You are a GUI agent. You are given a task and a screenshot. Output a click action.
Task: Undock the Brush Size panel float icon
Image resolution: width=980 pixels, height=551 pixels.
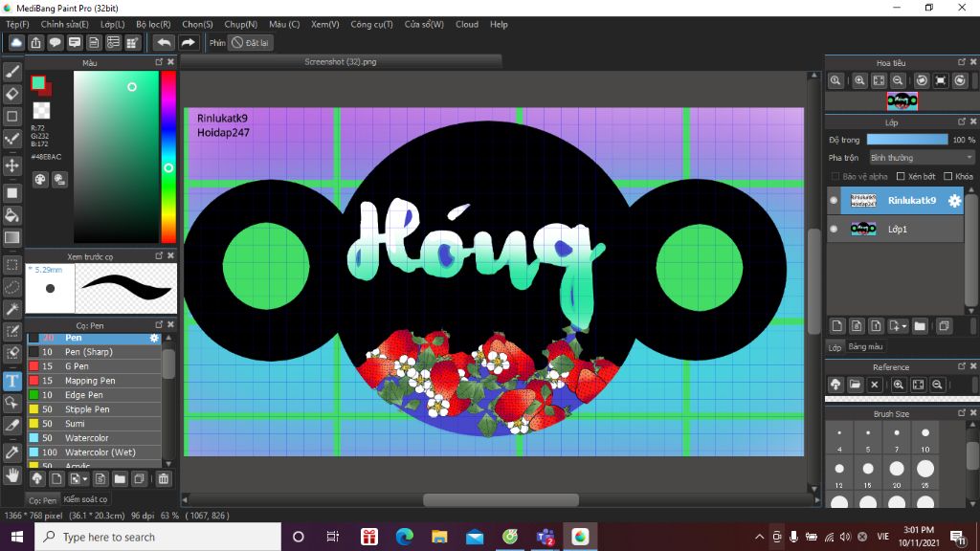click(961, 413)
